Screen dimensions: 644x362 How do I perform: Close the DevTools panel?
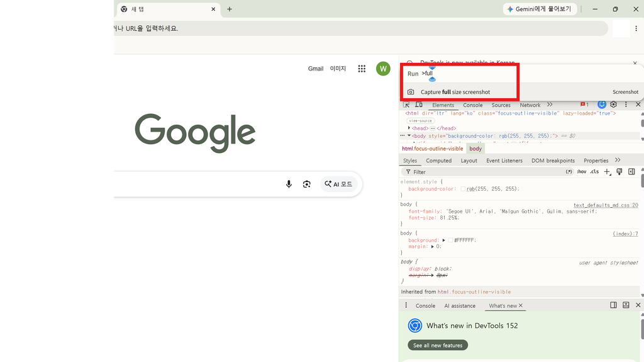pos(638,105)
